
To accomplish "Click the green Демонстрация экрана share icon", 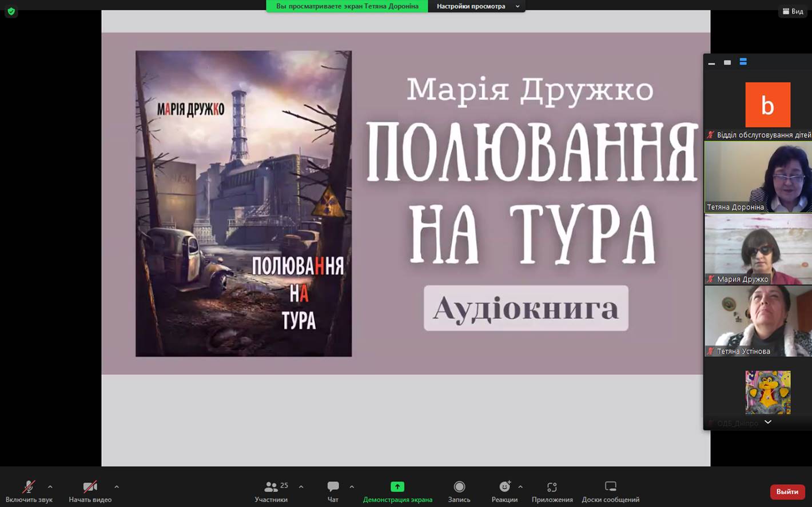I will (397, 486).
